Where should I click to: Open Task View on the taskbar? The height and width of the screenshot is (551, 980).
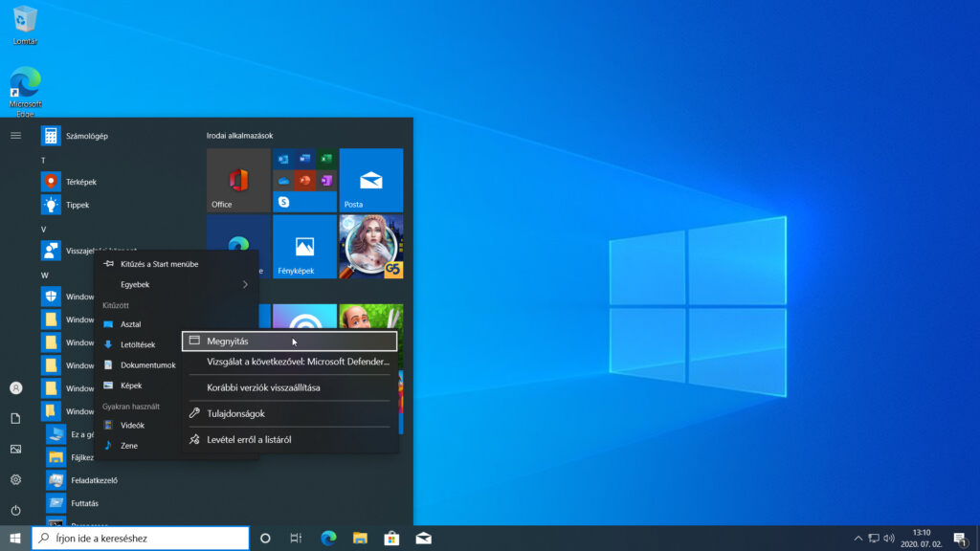click(x=296, y=539)
